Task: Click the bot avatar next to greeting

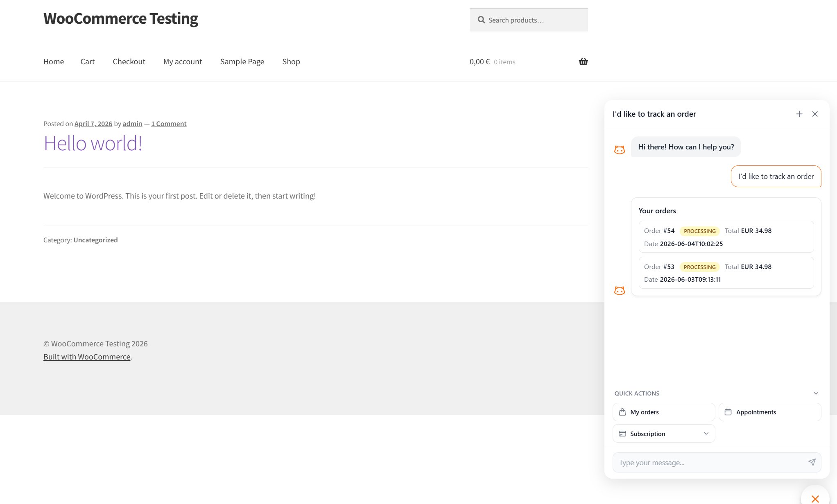Action: 620,150
